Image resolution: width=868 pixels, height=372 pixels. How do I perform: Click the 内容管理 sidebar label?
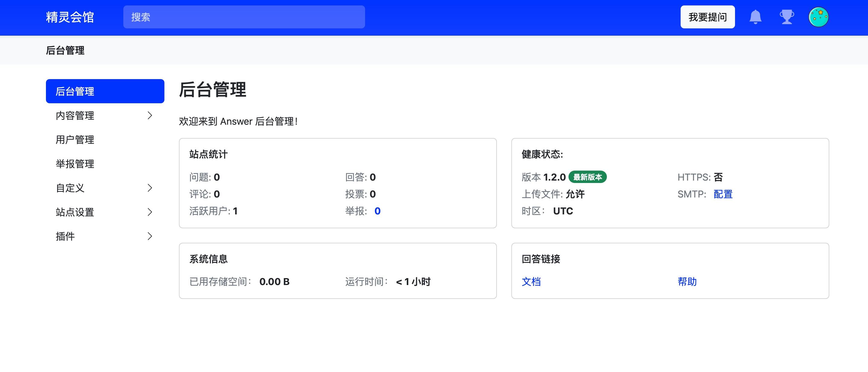[75, 115]
